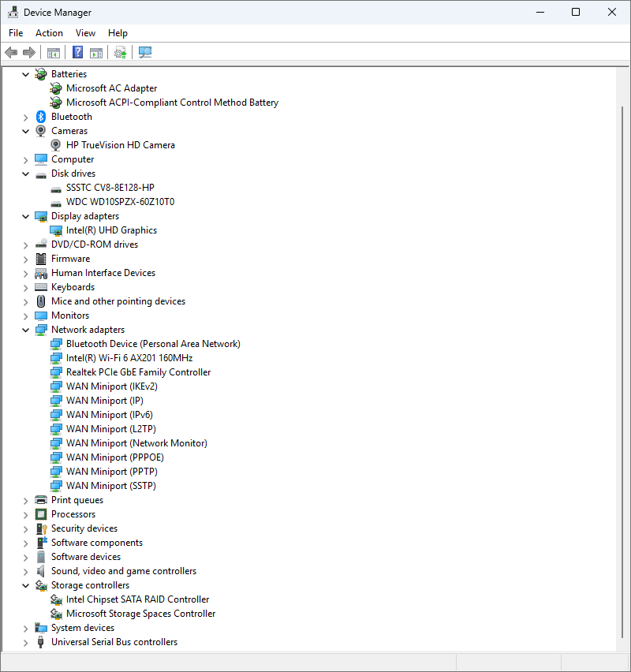Expand the Monitors category
This screenshot has height=672, width=631.
(26, 315)
